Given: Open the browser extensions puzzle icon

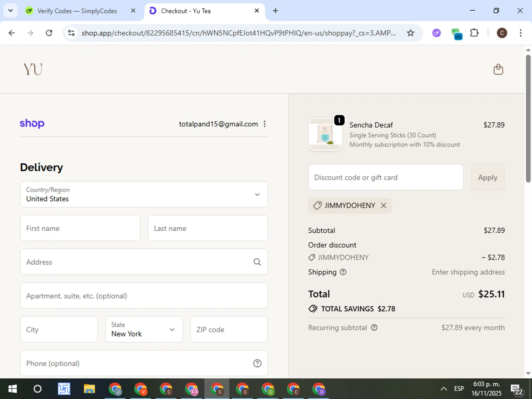Looking at the screenshot, I should (474, 33).
